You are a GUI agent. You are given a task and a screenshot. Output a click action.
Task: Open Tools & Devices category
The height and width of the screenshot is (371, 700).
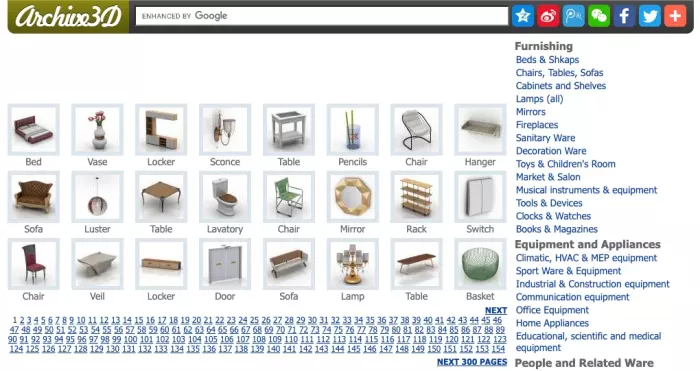coord(549,203)
